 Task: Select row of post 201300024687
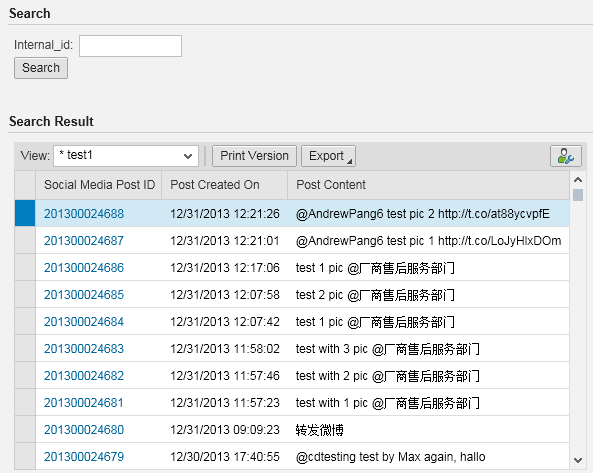25,240
